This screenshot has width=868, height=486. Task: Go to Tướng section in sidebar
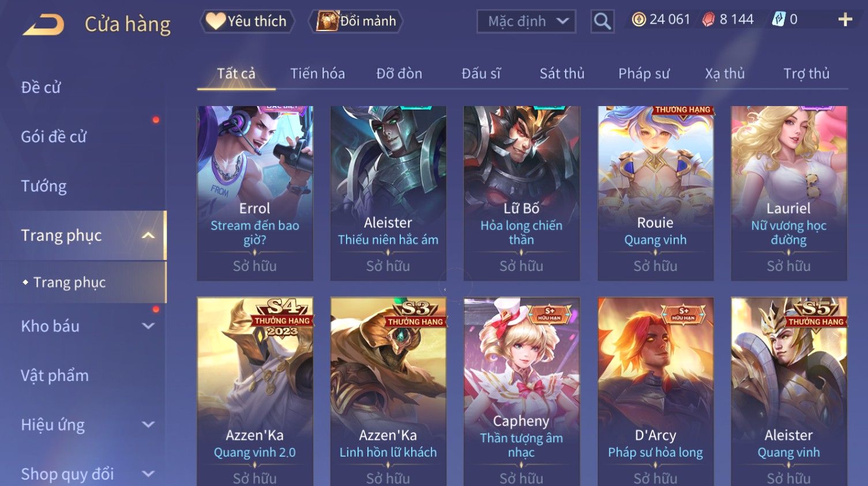pos(44,186)
